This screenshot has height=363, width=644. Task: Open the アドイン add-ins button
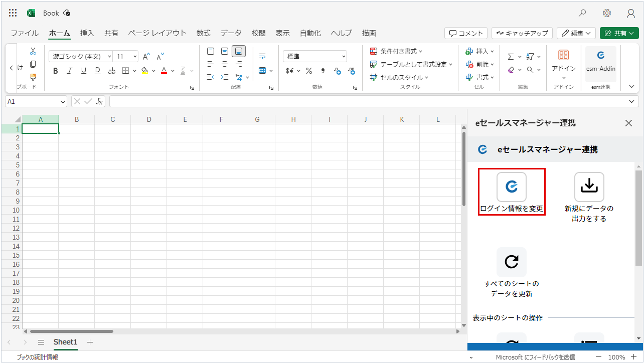click(x=564, y=64)
